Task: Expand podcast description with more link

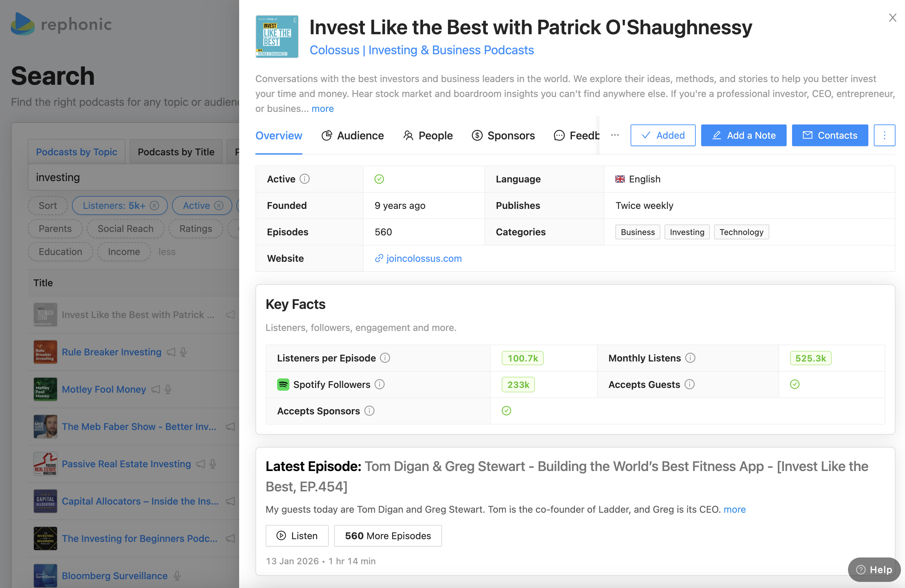Action: [x=323, y=109]
